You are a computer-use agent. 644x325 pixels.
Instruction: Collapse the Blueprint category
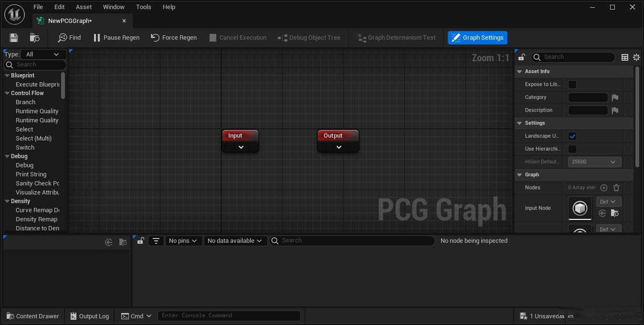[x=7, y=76]
